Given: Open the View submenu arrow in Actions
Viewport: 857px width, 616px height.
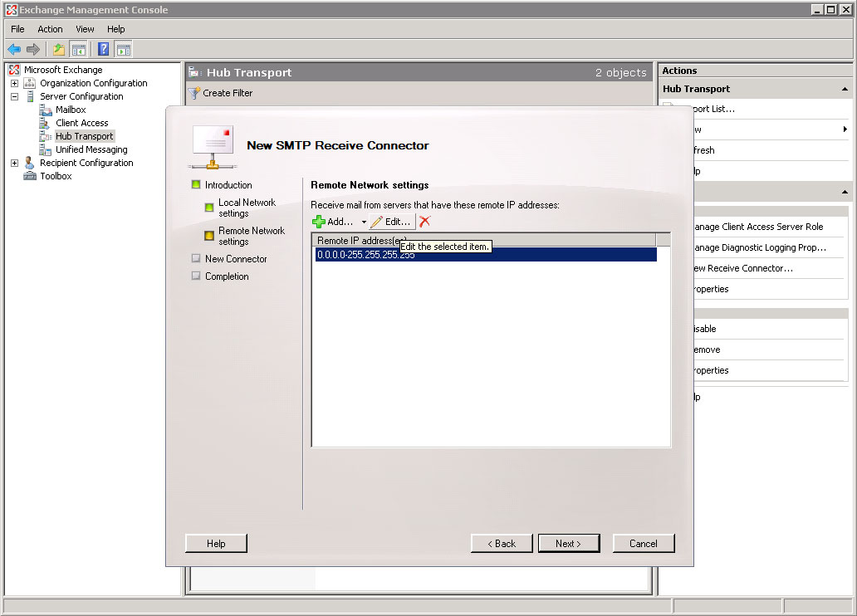Looking at the screenshot, I should click(845, 130).
